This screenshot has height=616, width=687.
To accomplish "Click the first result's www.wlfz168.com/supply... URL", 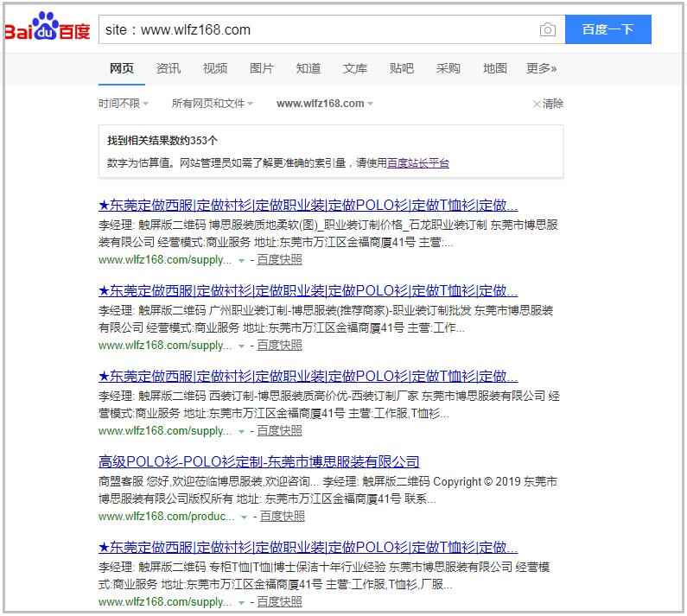I will [165, 260].
